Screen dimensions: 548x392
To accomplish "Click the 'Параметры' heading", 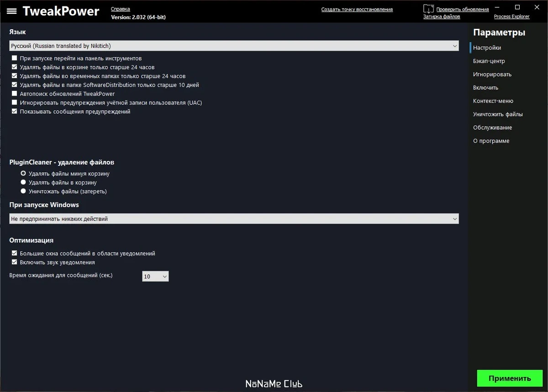I will [x=499, y=32].
